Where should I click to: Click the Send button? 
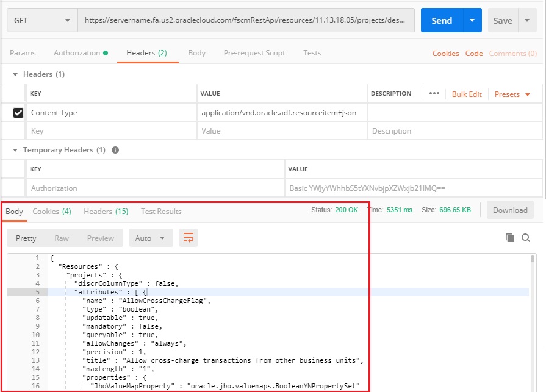point(441,20)
